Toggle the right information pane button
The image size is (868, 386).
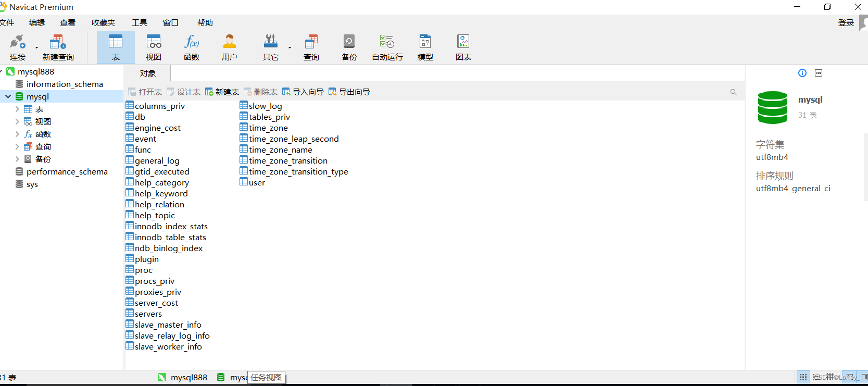pyautogui.click(x=863, y=377)
